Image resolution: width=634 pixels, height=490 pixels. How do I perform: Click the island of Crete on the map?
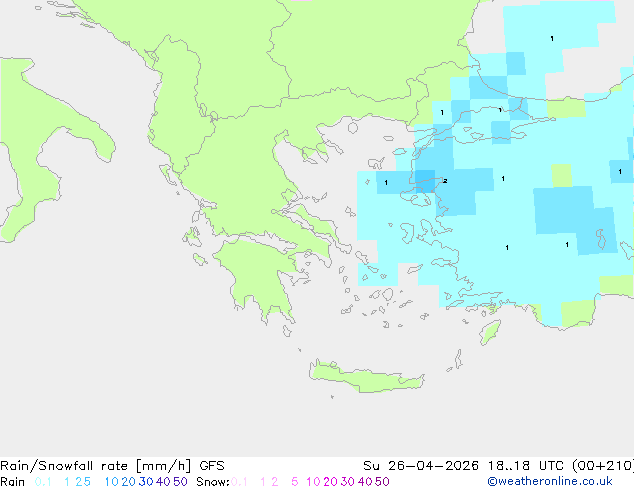coord(366,377)
